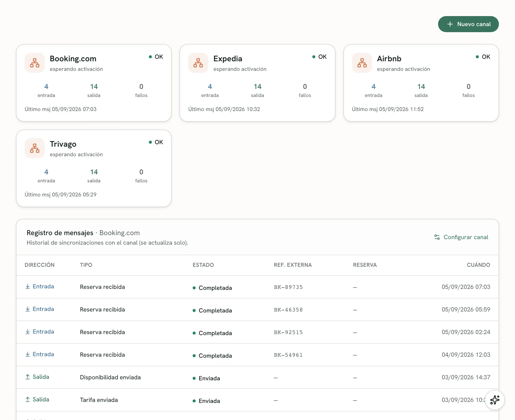Click the green OK status dot on Expedia
Image resolution: width=515 pixels, height=420 pixels.
(314, 57)
